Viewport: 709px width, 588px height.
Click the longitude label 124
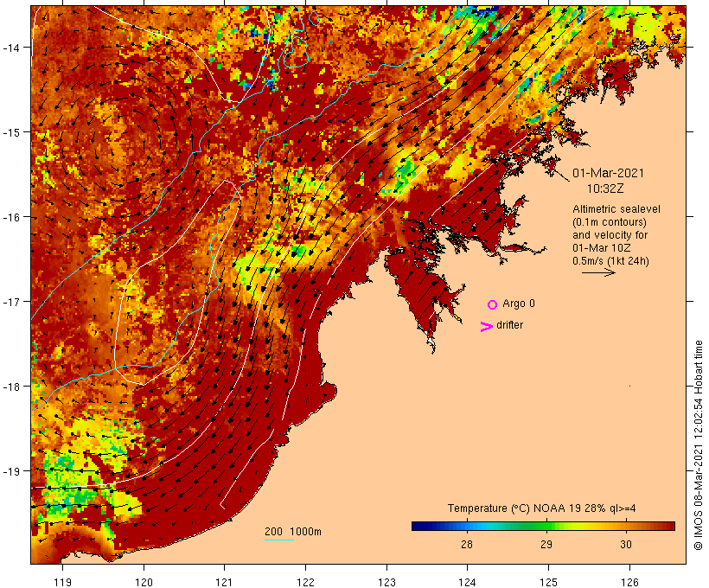(468, 582)
